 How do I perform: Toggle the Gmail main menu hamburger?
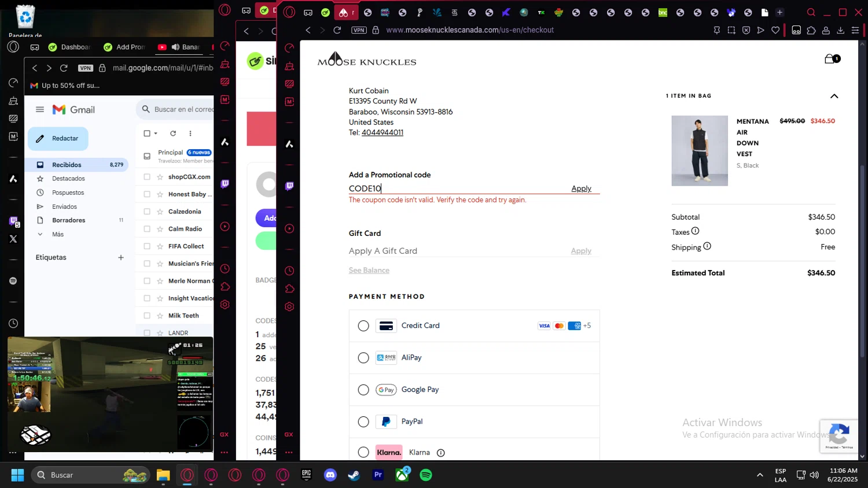pyautogui.click(x=40, y=109)
